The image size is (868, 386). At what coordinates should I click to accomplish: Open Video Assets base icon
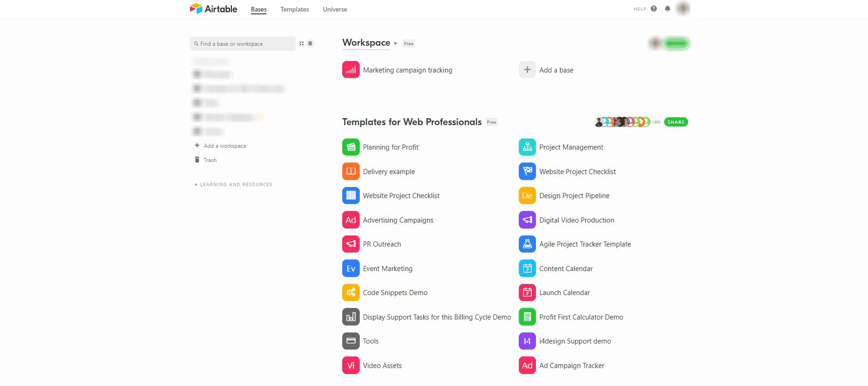point(351,365)
